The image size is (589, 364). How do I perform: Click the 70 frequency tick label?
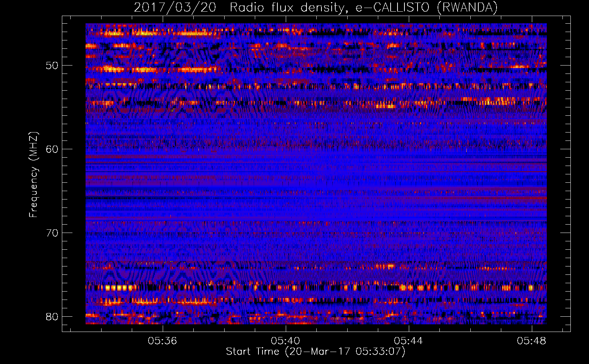52,233
